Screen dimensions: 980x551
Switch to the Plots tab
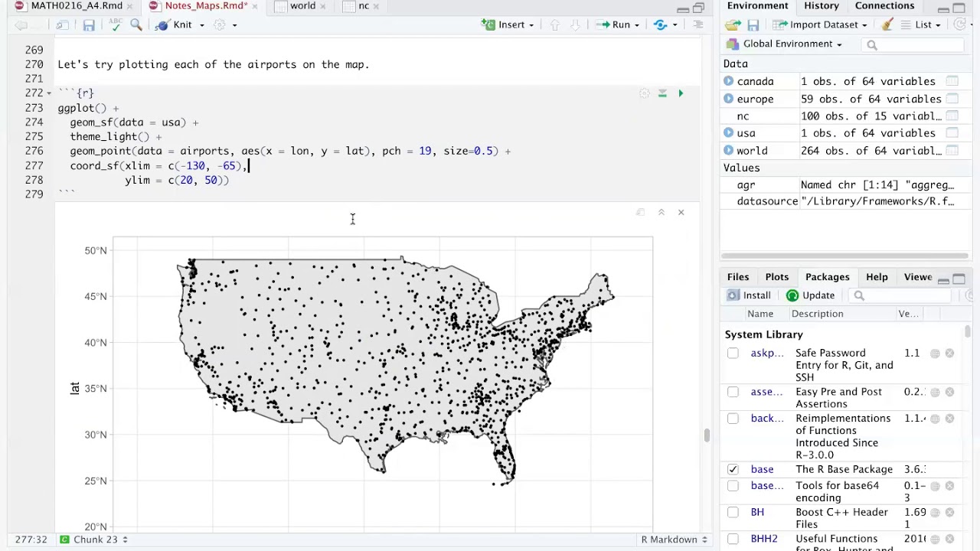(776, 277)
